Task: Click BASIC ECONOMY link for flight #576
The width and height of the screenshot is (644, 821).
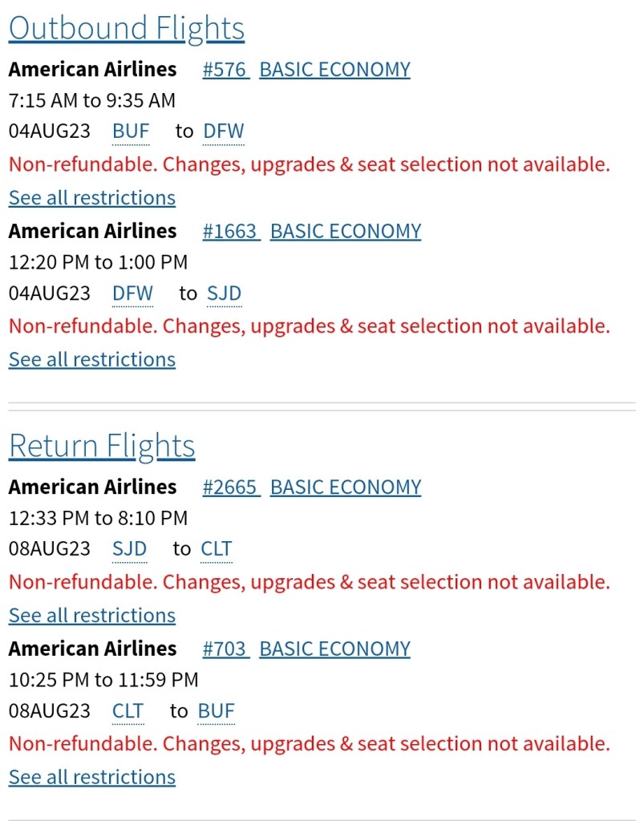Action: pyautogui.click(x=334, y=70)
